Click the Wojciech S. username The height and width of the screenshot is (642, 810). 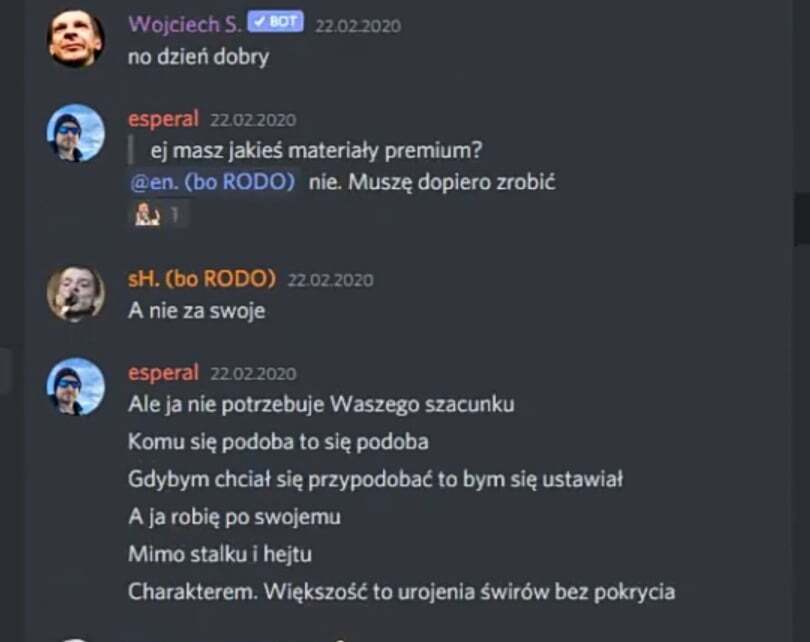tap(185, 24)
